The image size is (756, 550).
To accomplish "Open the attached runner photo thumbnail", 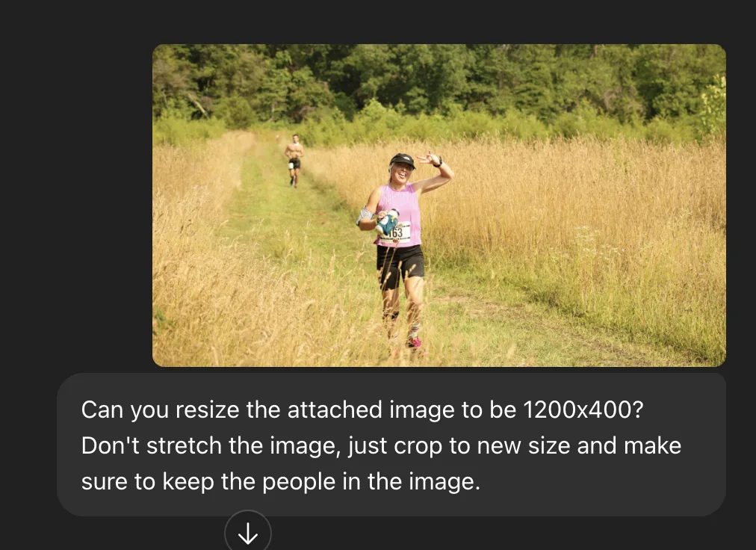I will (x=439, y=205).
